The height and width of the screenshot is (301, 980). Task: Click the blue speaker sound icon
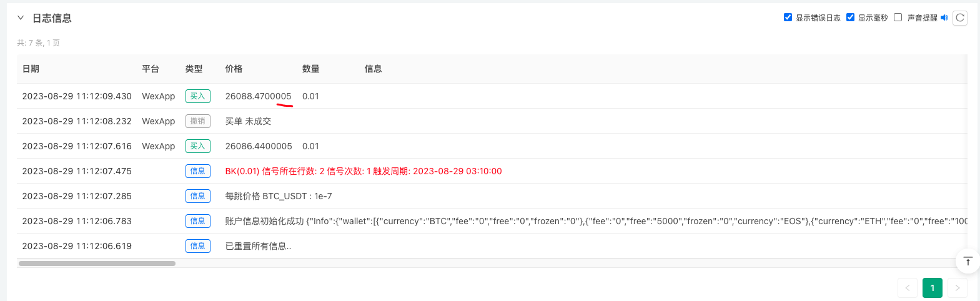pyautogui.click(x=944, y=17)
